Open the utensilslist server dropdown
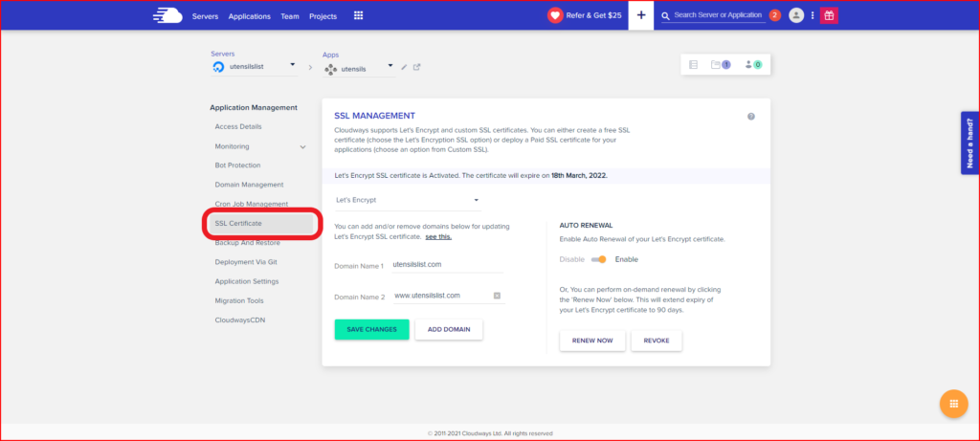The width and height of the screenshot is (980, 441). pos(293,65)
